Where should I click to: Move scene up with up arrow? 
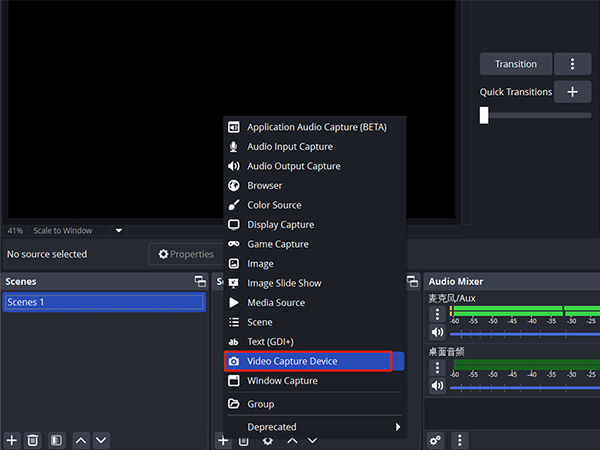point(81,440)
